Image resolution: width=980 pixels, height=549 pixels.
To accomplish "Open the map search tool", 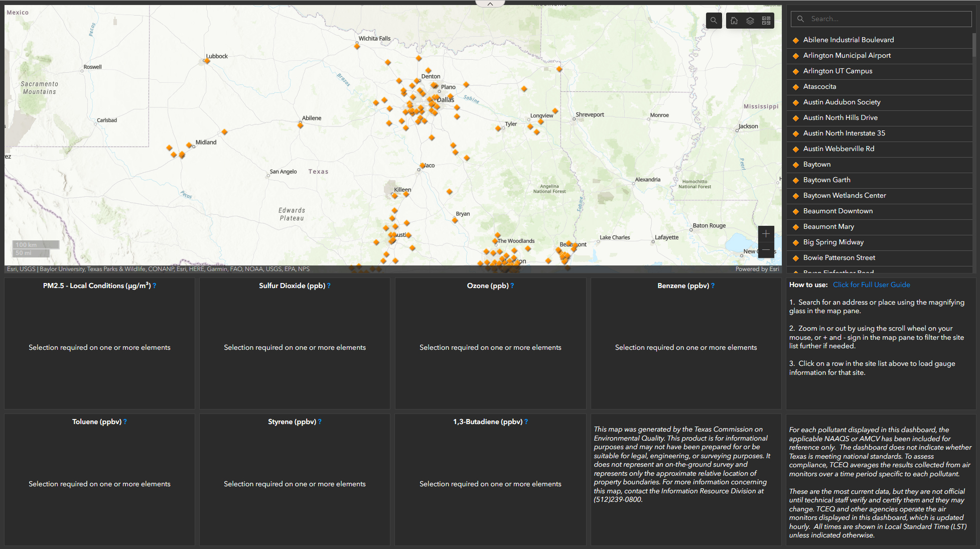I will click(x=714, y=21).
